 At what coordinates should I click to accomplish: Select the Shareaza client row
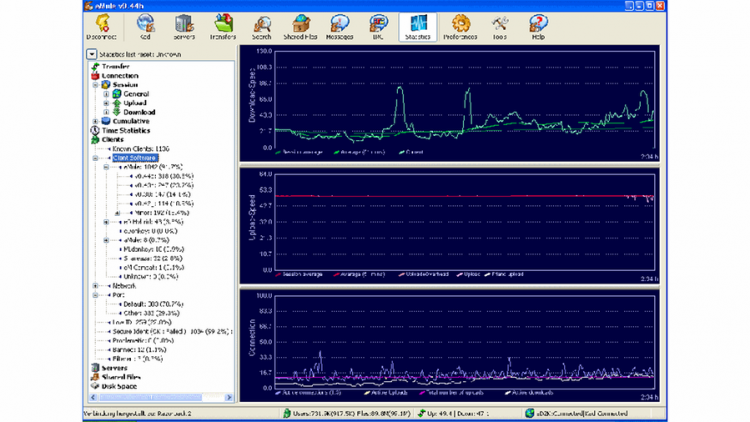pyautogui.click(x=153, y=258)
